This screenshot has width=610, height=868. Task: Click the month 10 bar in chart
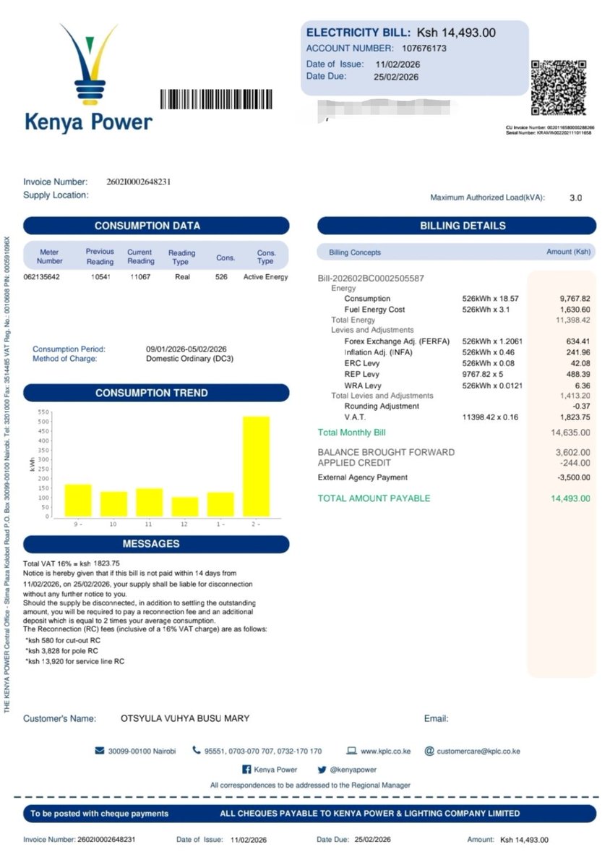[113, 504]
